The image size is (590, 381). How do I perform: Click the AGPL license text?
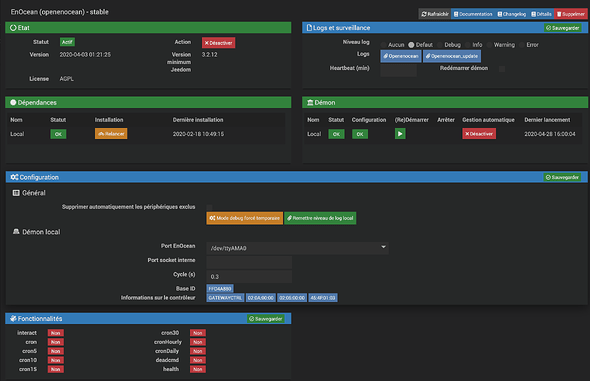pos(67,79)
